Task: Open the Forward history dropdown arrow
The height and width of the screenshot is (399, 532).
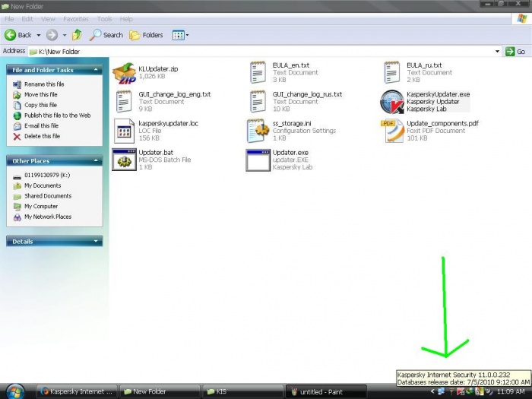Action: tap(64, 35)
